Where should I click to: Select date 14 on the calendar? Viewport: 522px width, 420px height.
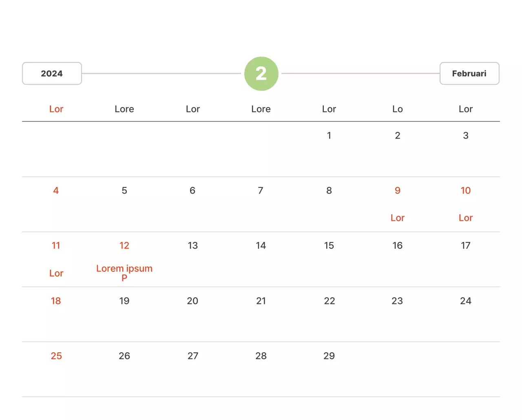click(261, 246)
